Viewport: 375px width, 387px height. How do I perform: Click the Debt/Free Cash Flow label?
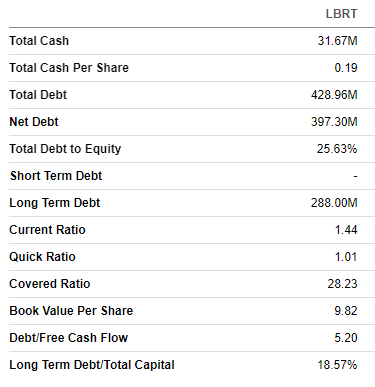[x=69, y=338]
